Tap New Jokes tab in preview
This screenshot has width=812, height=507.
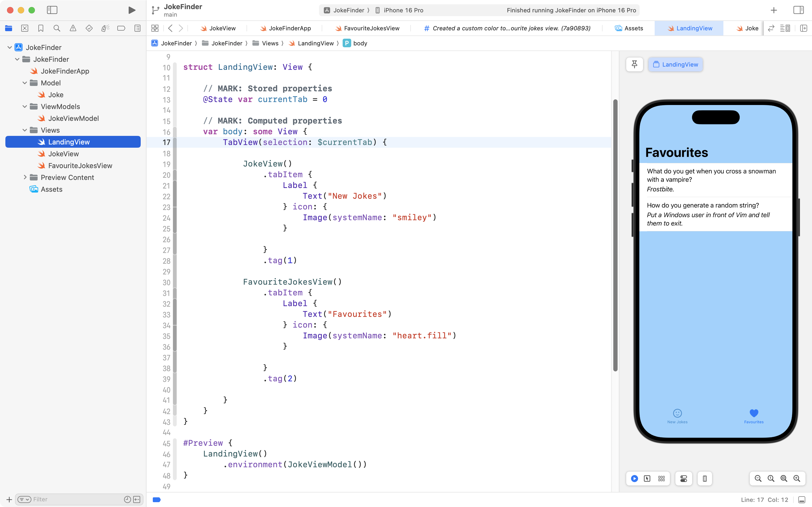pos(677,416)
